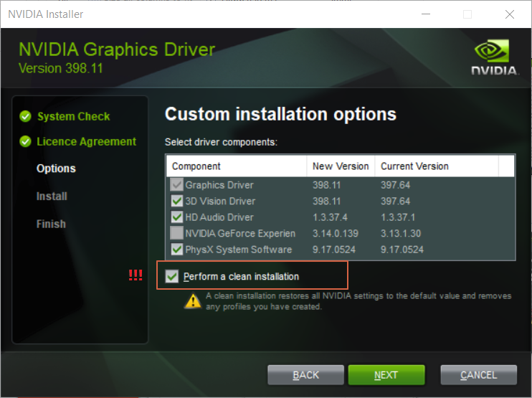Click the Current Version column header
Image resolution: width=532 pixels, height=398 pixels.
pyautogui.click(x=414, y=166)
